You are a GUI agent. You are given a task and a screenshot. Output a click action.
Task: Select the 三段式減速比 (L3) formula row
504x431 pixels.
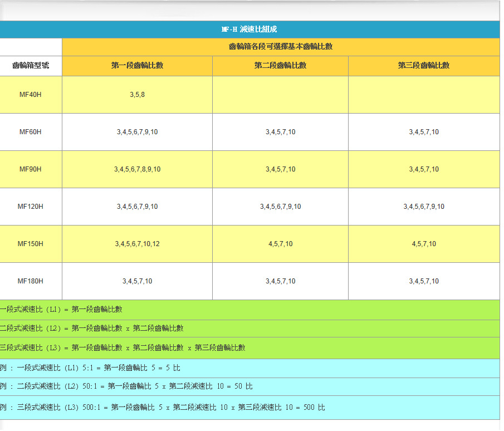[x=123, y=348]
